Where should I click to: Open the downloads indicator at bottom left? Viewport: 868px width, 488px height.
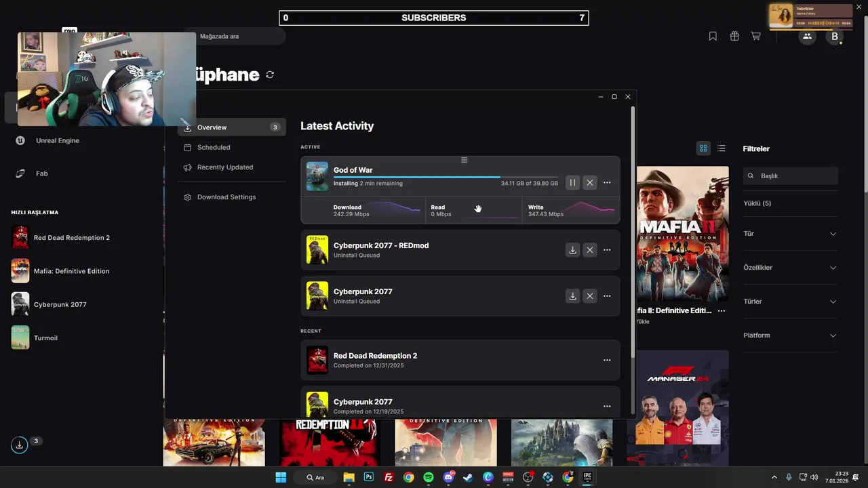(x=20, y=445)
